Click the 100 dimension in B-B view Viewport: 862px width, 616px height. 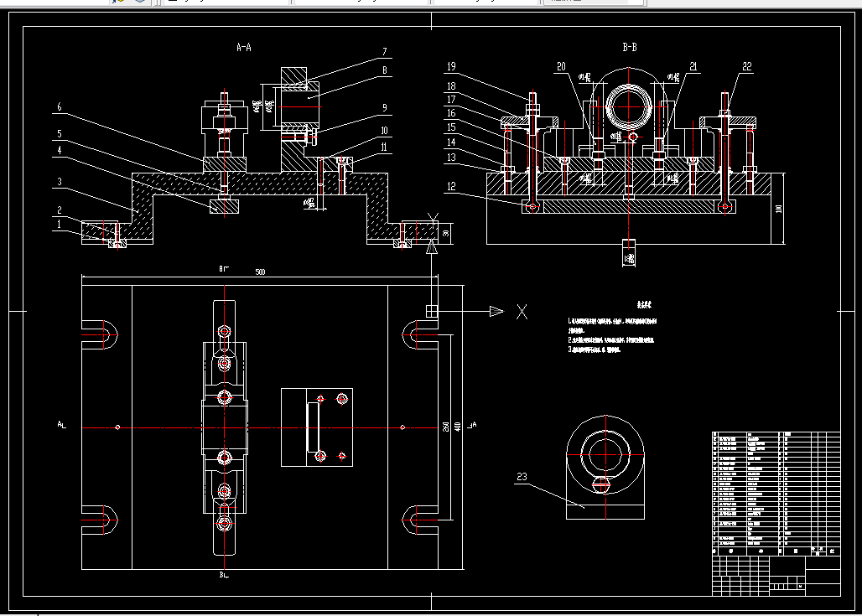778,210
